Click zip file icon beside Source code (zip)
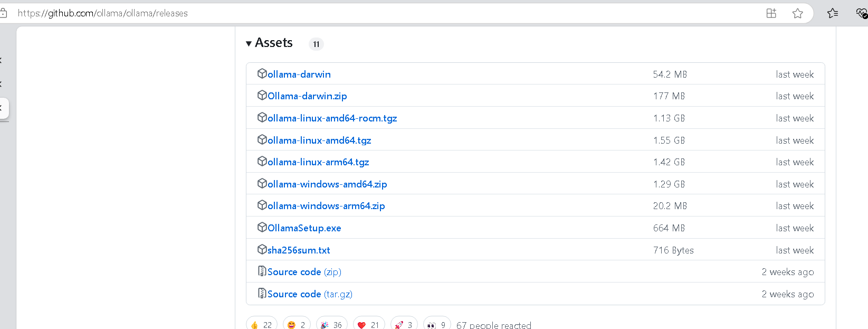Viewport: 868px width, 329px height. coord(262,271)
